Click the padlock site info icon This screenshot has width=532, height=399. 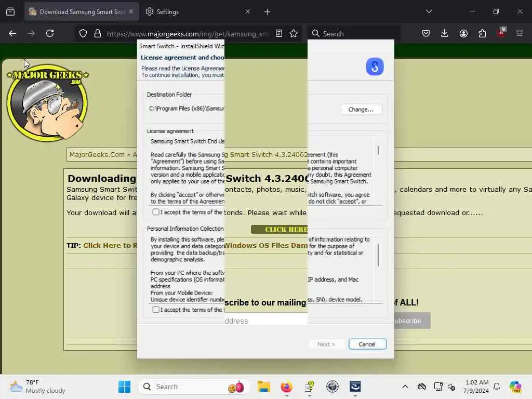point(98,33)
